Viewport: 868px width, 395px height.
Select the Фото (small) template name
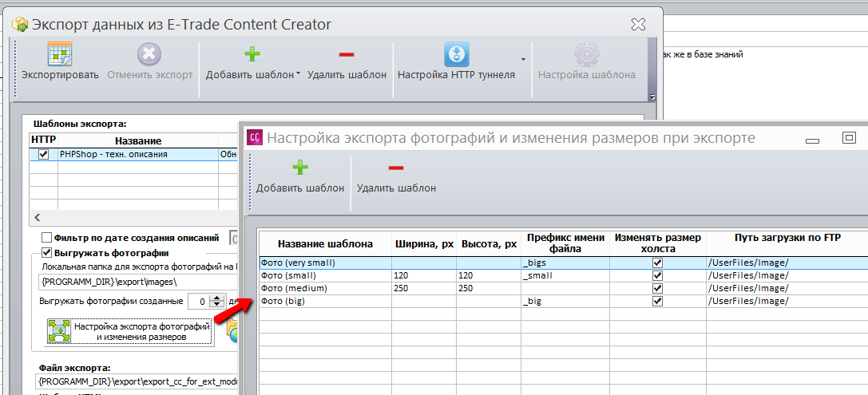coord(287,275)
